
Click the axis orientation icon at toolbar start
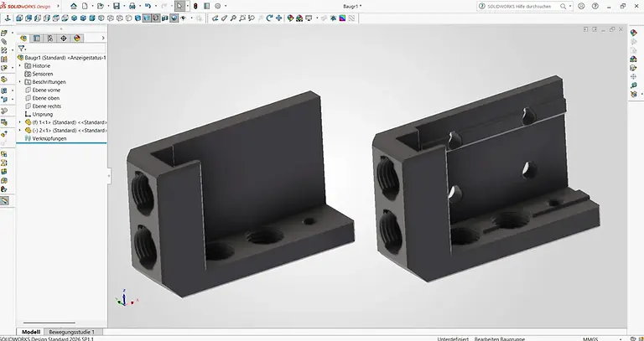click(x=8, y=18)
